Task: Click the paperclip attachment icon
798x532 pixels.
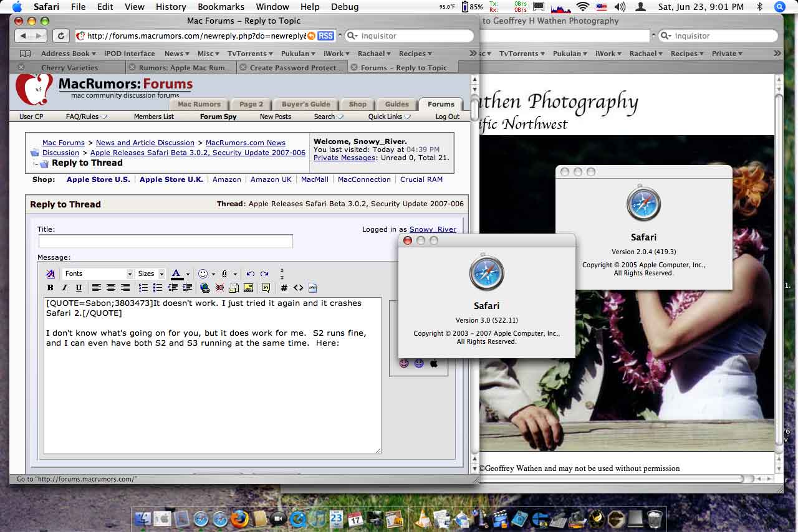Action: tap(224, 273)
